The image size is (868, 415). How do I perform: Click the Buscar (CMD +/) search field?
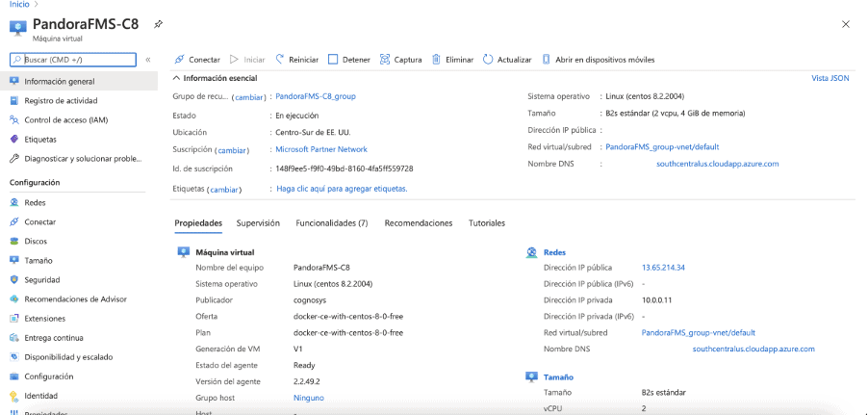click(x=73, y=60)
